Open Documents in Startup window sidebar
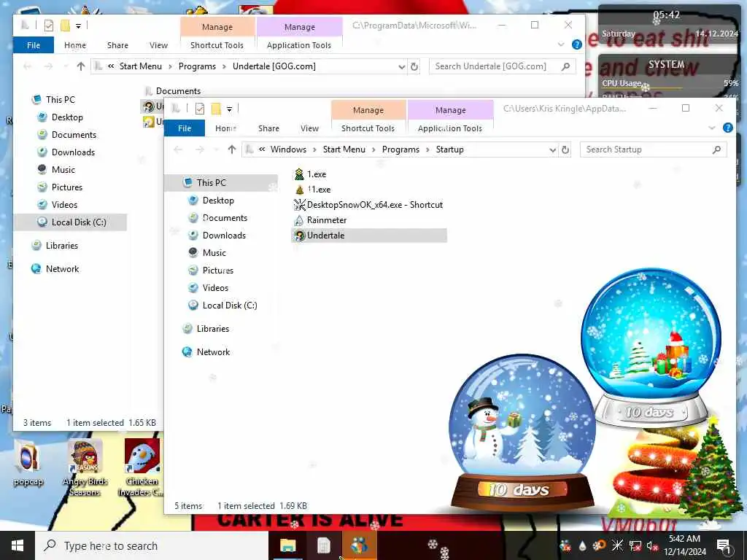Viewport: 747px width, 560px height. pyautogui.click(x=225, y=218)
